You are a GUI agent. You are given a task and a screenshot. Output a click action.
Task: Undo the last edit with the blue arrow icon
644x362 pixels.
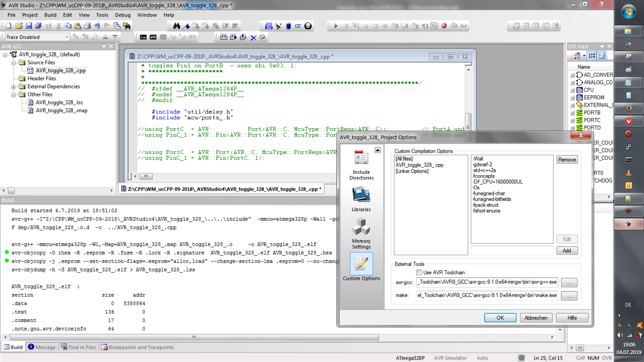tap(97, 26)
